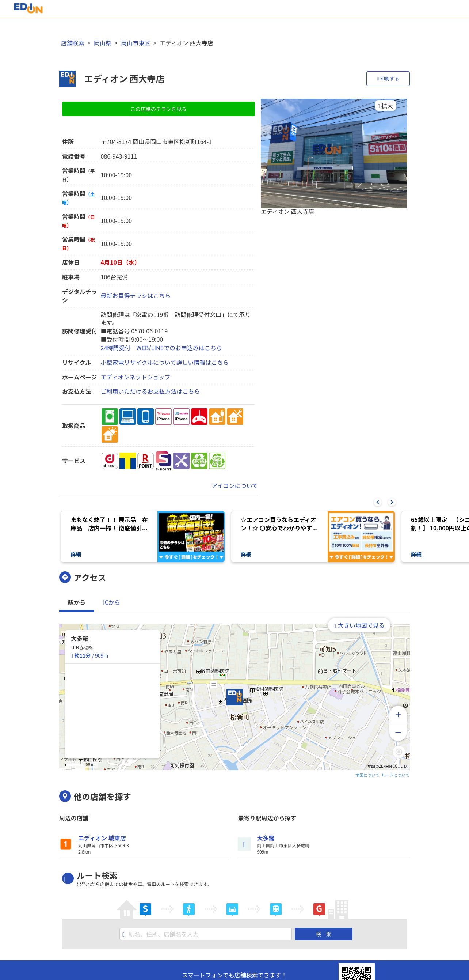Select the train route mode icon

click(x=275, y=909)
